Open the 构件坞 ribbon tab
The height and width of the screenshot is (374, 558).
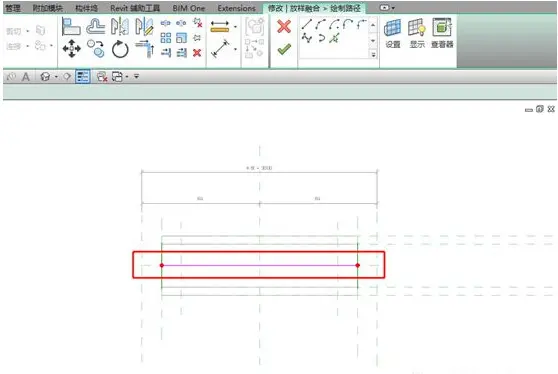click(x=86, y=8)
